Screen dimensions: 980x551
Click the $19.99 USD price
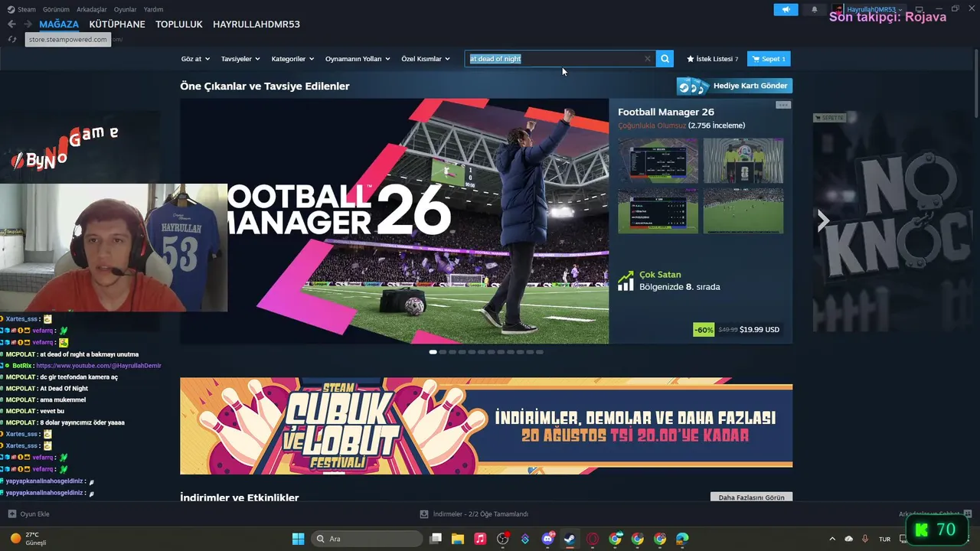point(759,330)
